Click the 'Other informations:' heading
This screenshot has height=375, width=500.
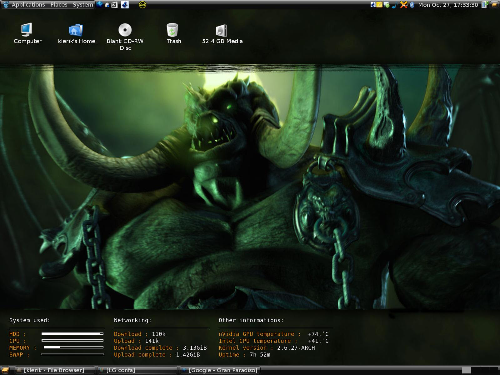[251, 320]
